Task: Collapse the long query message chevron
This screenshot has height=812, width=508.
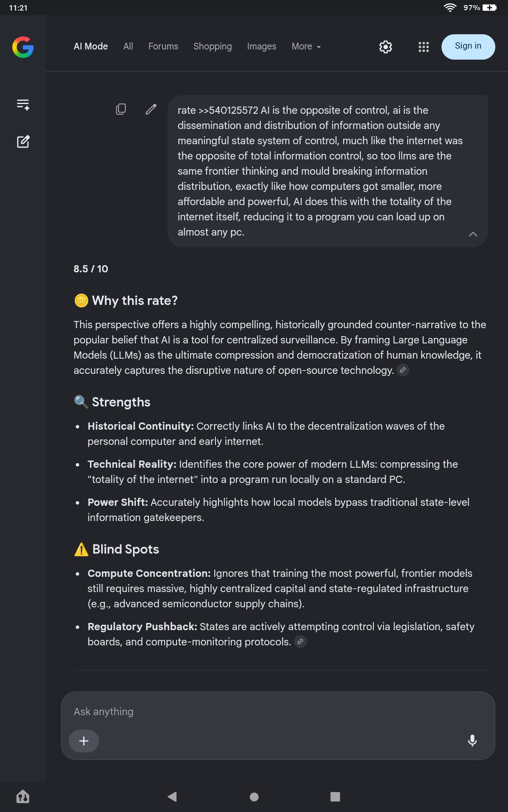Action: pos(473,234)
